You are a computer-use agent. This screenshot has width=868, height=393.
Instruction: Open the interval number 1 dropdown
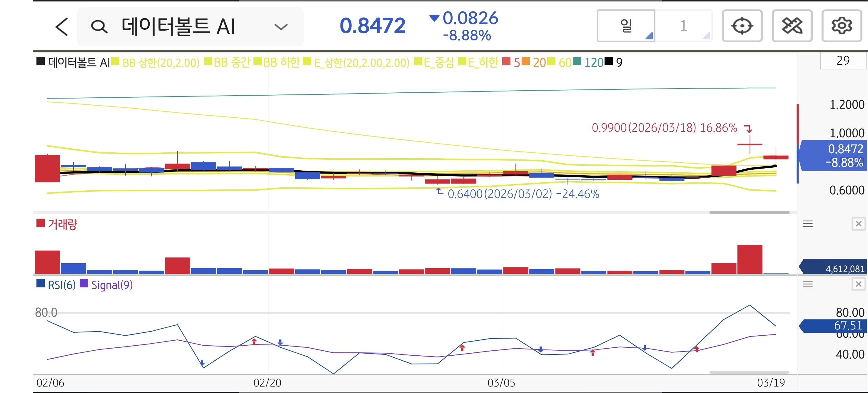(x=683, y=26)
